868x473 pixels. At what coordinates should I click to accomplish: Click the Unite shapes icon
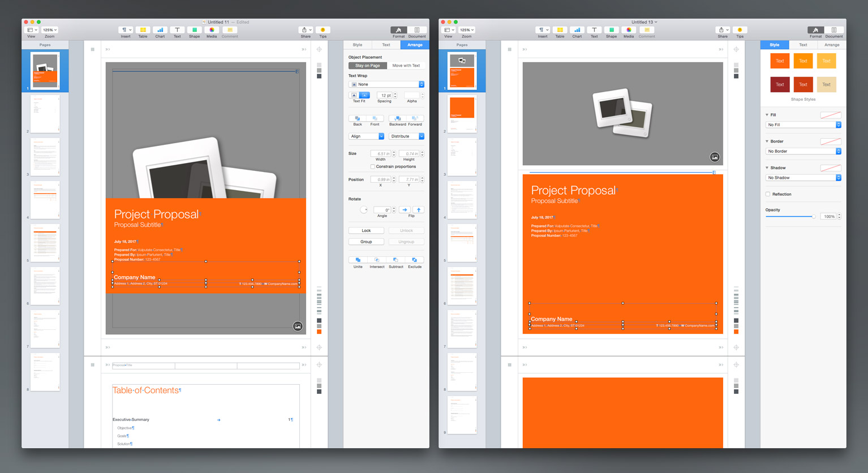[x=358, y=260]
